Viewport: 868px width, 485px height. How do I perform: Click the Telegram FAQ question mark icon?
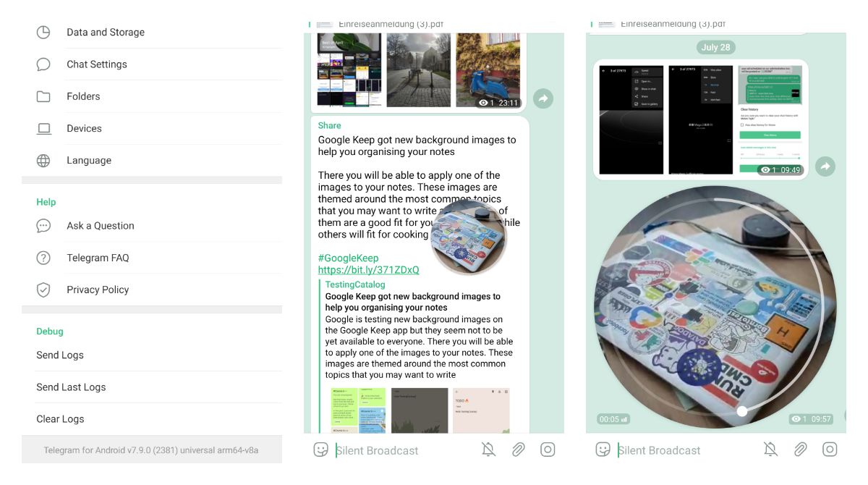43,258
